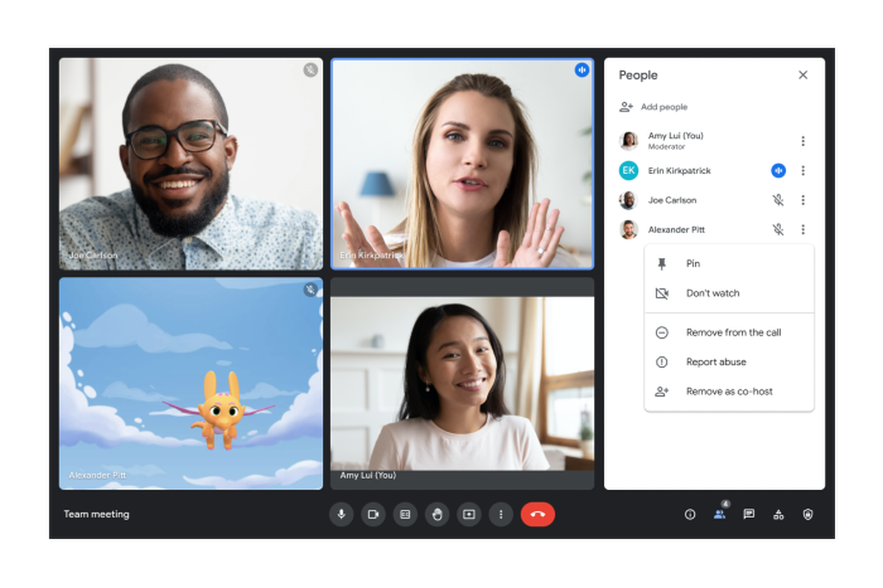Open the Activities shapes icon

click(x=779, y=515)
